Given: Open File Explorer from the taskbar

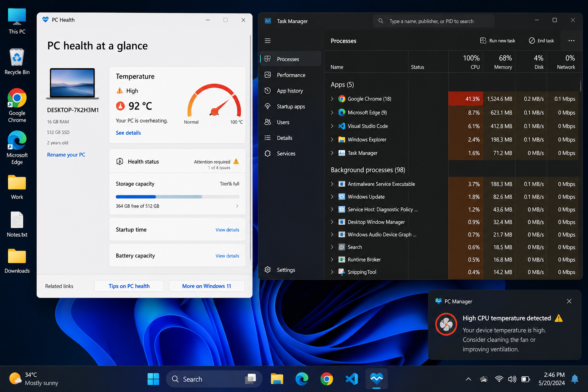Looking at the screenshot, I should 277,379.
